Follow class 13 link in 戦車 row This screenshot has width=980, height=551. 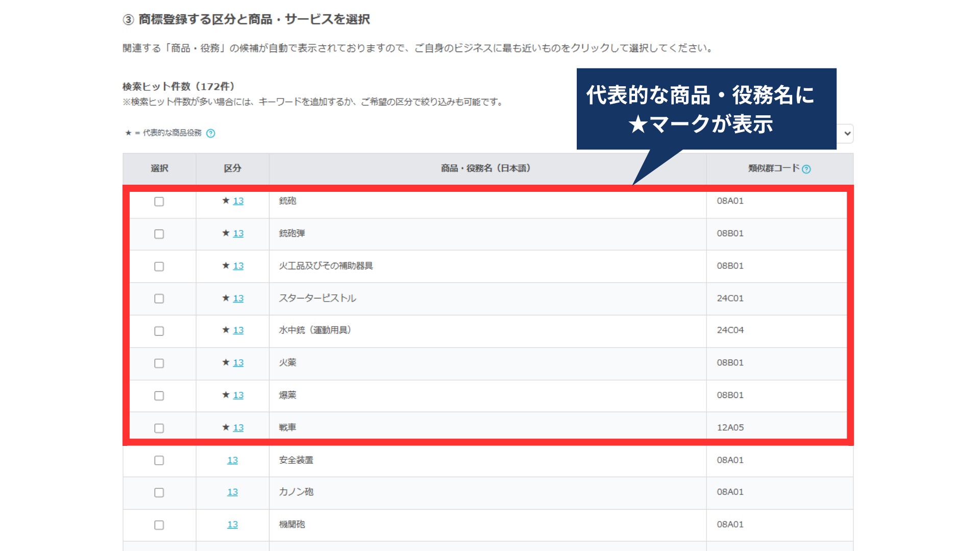pyautogui.click(x=238, y=428)
